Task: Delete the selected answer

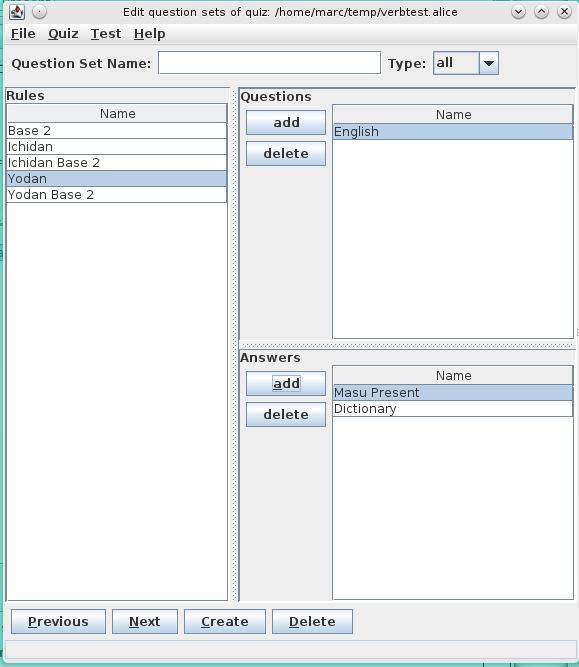Action: click(286, 415)
